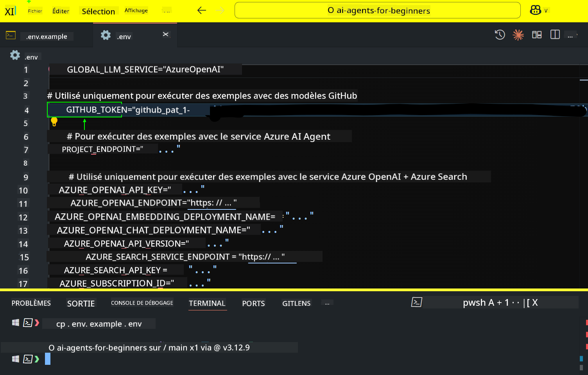
Task: Open the AZURE_OPENAI_ENDPOINT https link
Action: [212, 203]
